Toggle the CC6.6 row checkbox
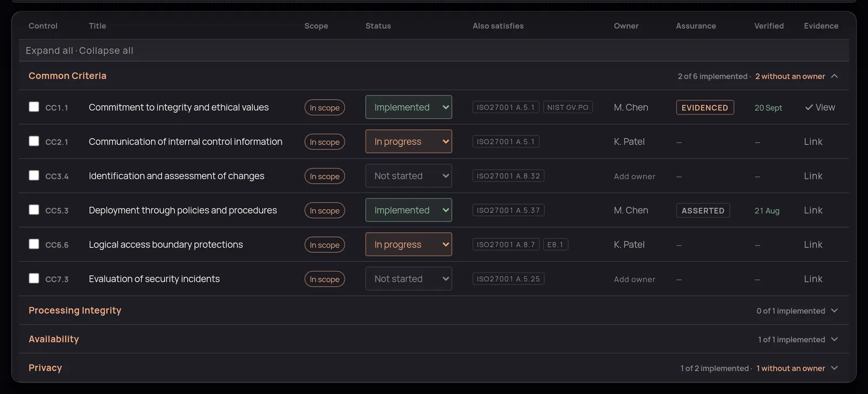The height and width of the screenshot is (394, 868). 34,244
